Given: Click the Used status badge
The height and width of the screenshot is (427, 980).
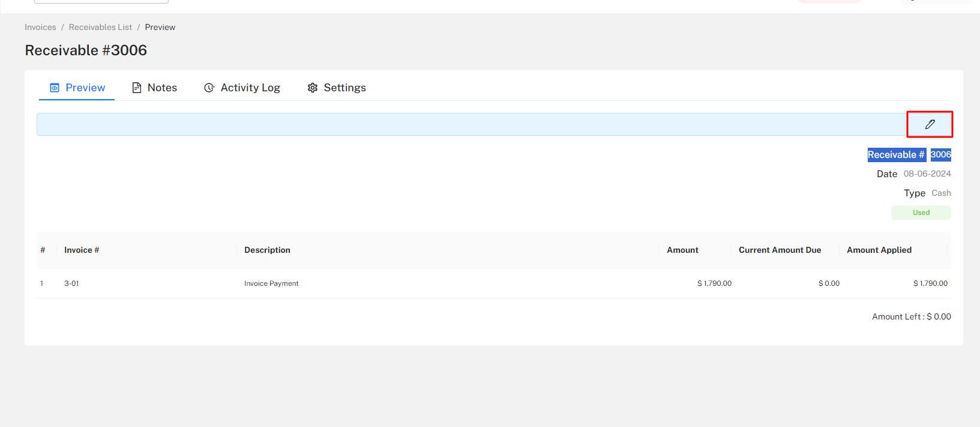Looking at the screenshot, I should pos(921,213).
